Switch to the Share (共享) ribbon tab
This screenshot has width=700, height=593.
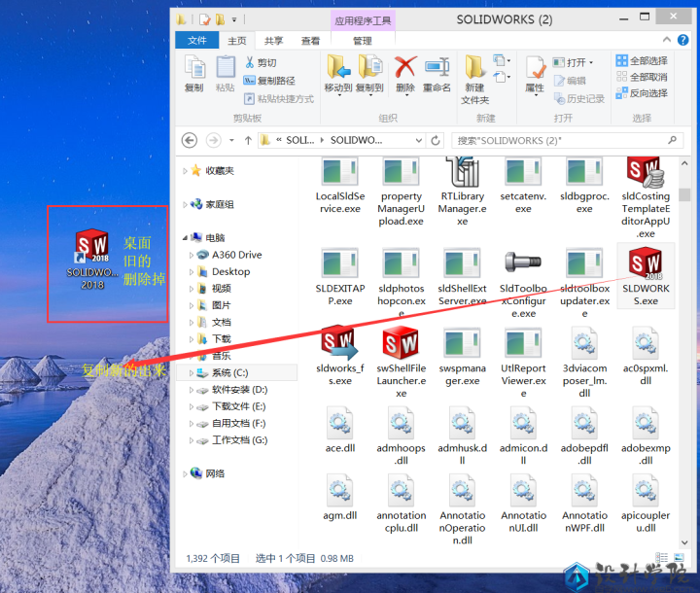tap(274, 41)
